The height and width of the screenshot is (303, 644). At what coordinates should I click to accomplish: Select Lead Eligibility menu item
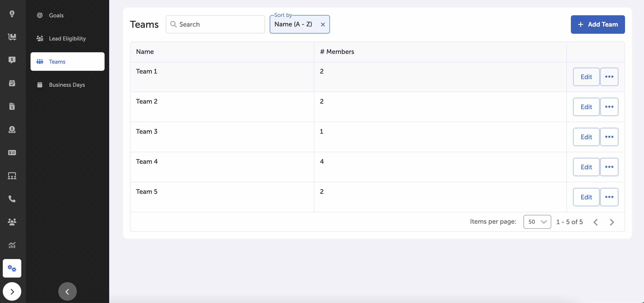[x=67, y=38]
